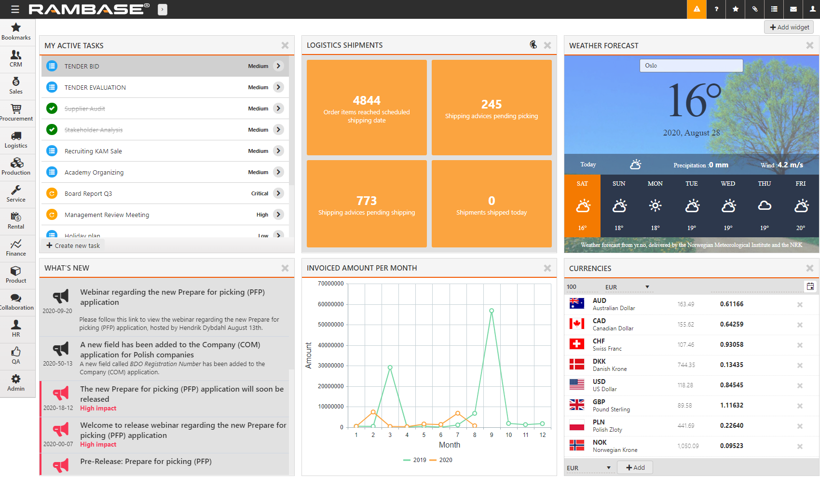Expand the Board Report Q3 task with its chevron
The width and height of the screenshot is (820, 504).
point(279,193)
